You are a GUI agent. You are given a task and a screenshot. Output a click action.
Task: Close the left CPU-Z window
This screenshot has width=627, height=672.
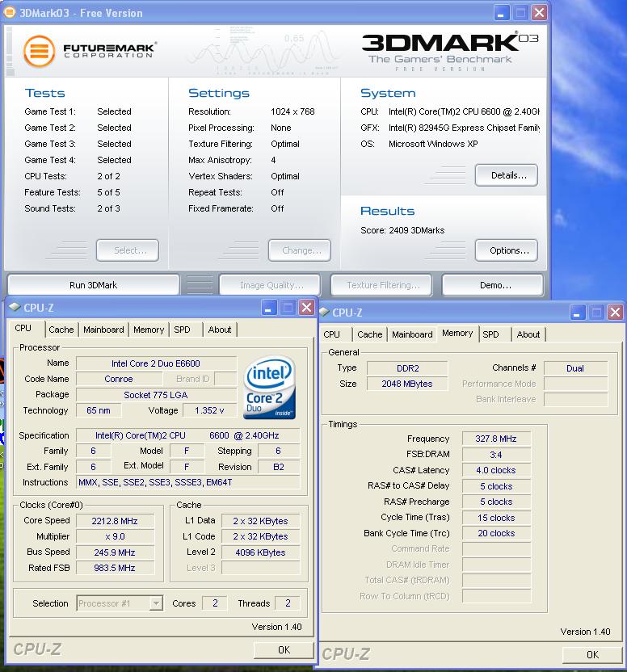click(x=307, y=308)
